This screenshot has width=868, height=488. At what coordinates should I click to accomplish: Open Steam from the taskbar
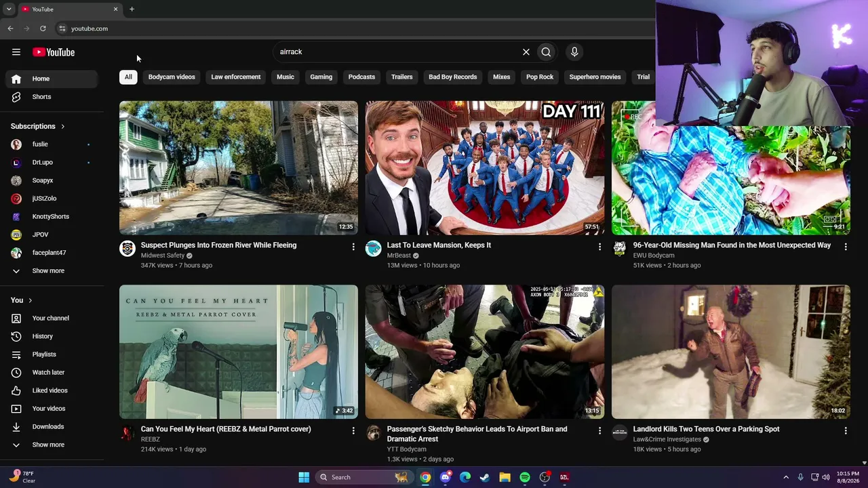click(x=485, y=477)
